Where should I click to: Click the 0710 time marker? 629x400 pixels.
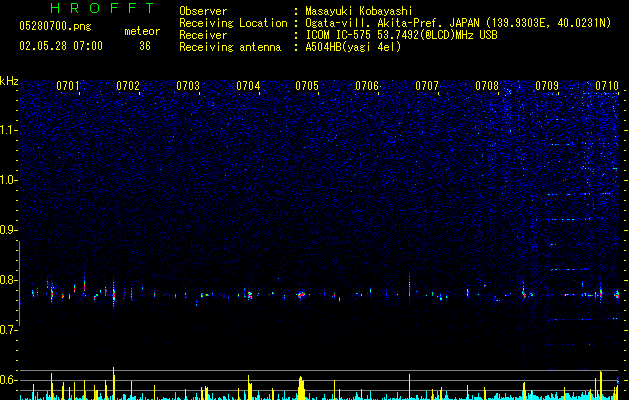[607, 86]
